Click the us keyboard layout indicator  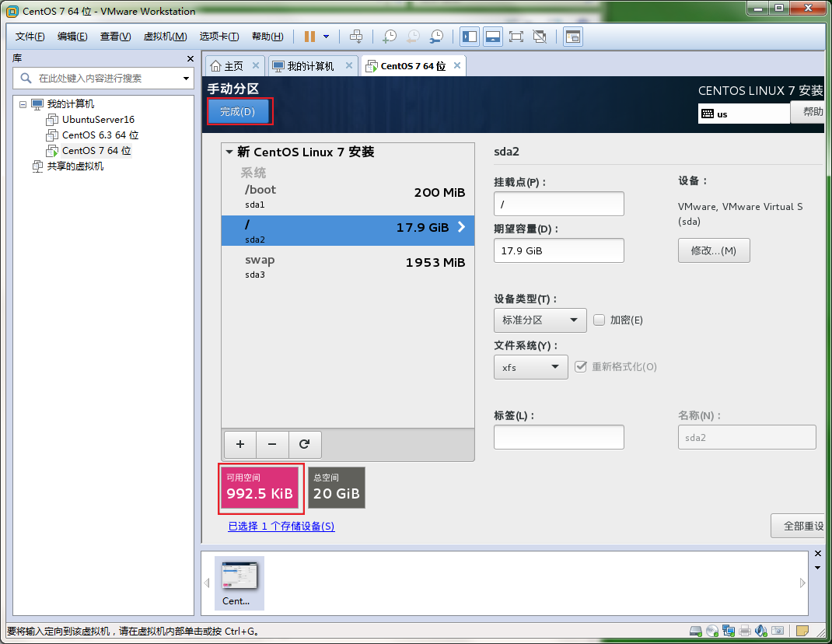point(743,114)
